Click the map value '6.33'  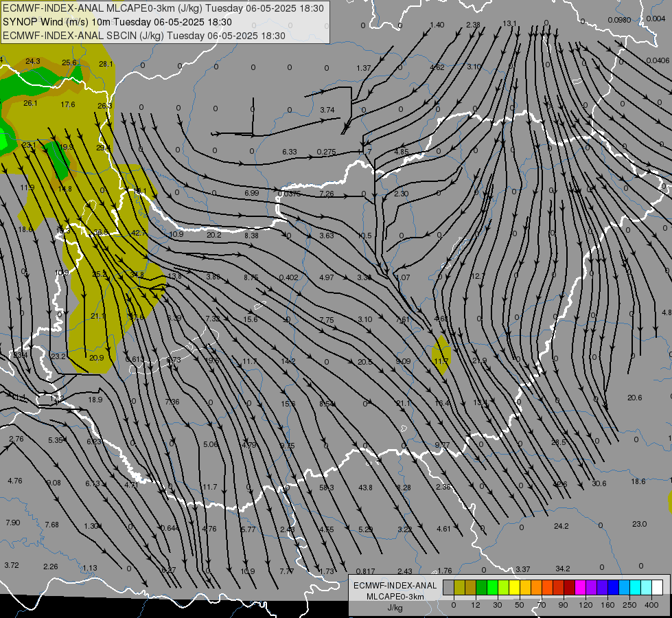pos(290,152)
